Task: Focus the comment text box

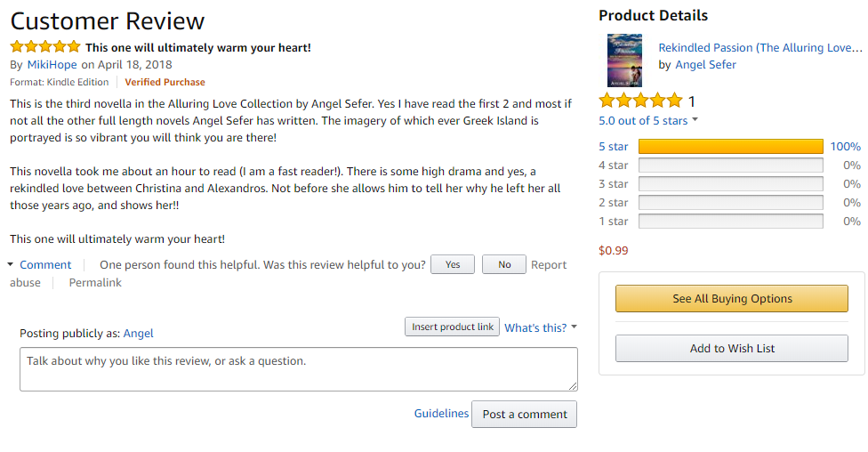Action: 298,368
